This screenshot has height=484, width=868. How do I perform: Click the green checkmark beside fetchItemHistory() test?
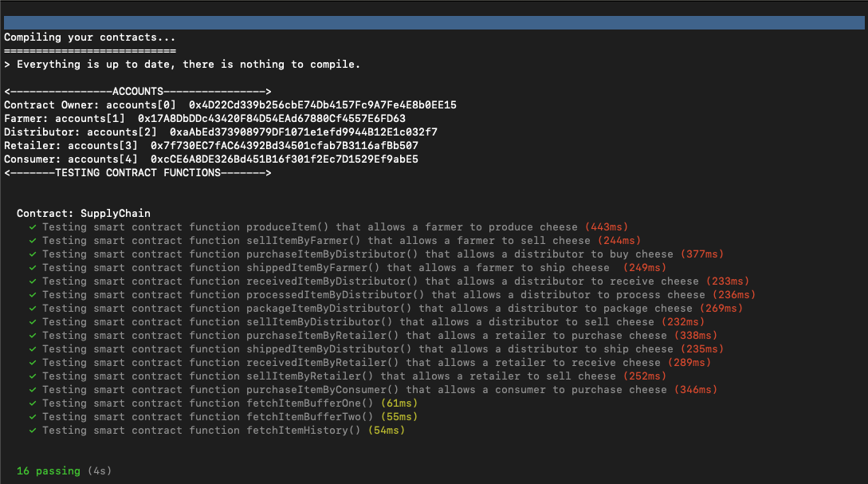pyautogui.click(x=33, y=431)
